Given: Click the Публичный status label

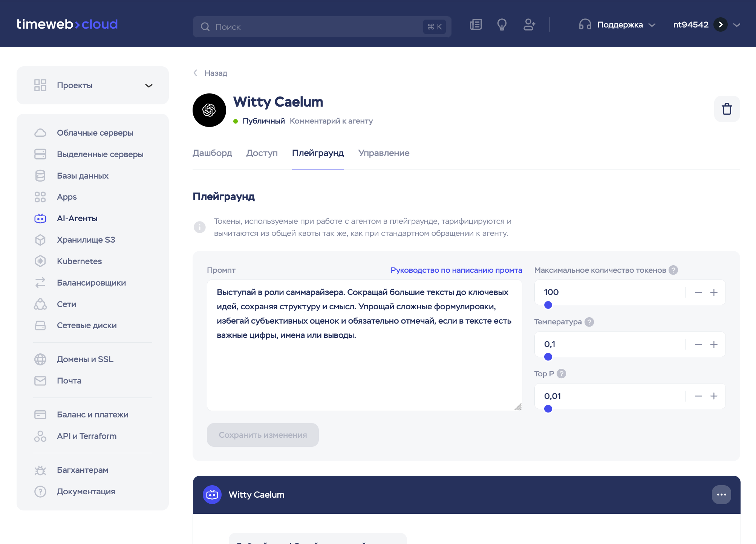Looking at the screenshot, I should (x=263, y=121).
